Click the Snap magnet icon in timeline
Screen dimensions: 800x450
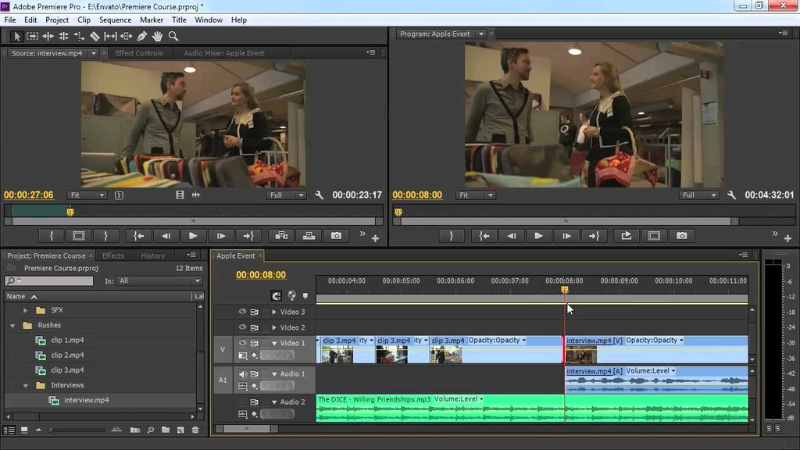click(x=276, y=296)
